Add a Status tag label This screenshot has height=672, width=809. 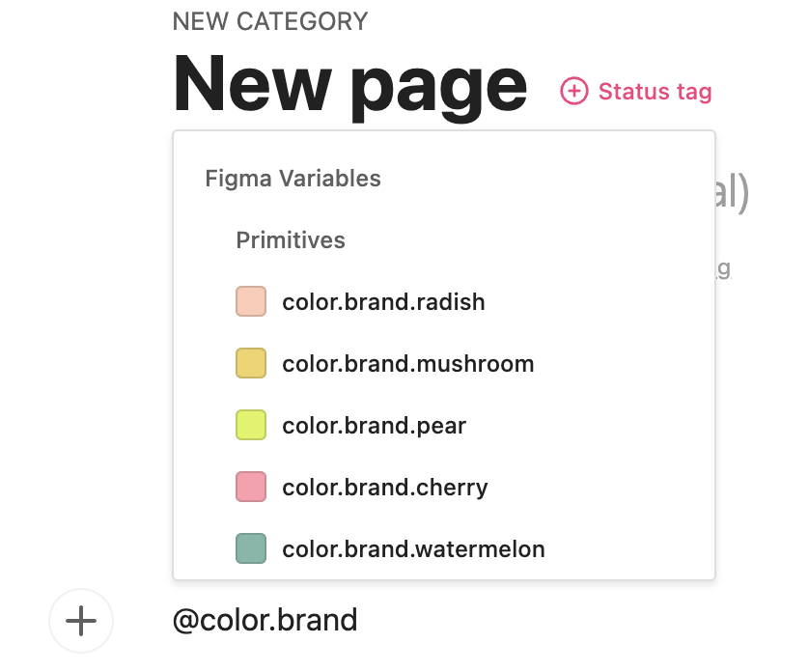655,92
